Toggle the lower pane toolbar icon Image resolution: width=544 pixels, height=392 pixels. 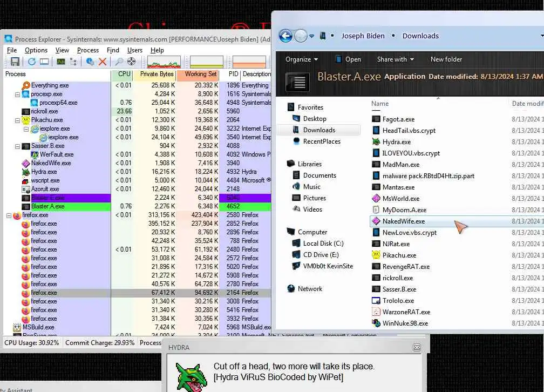44,62
